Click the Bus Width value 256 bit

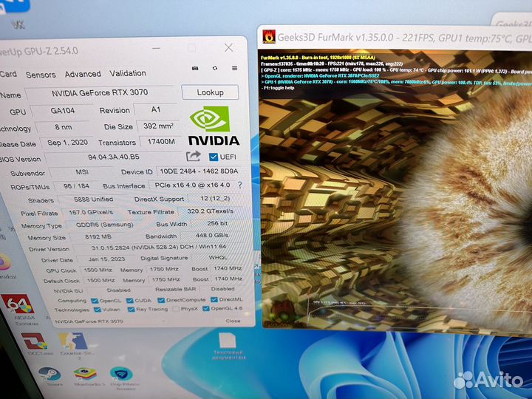pos(217,223)
